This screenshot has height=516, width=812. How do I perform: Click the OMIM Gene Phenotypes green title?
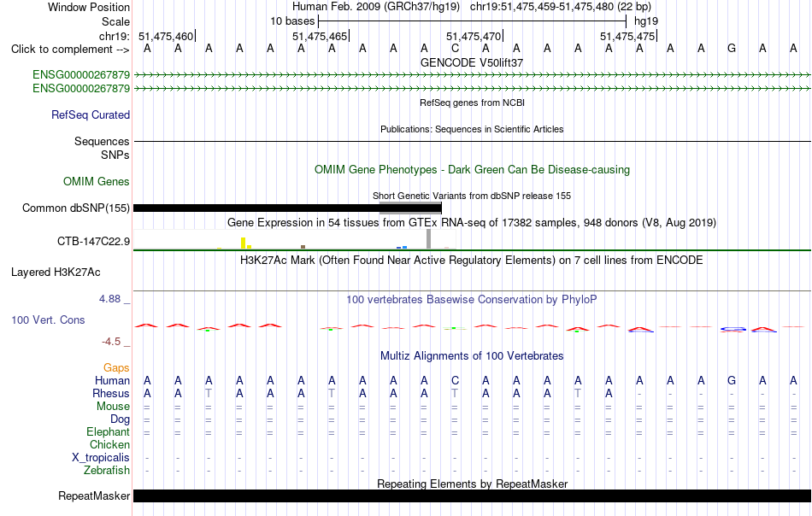click(472, 170)
